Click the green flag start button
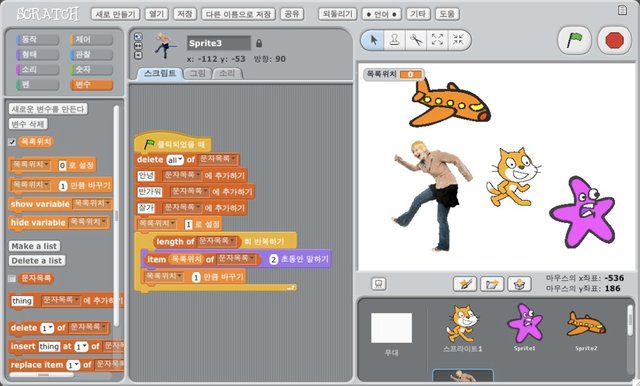This screenshot has height=386, width=640. pyautogui.click(x=574, y=40)
